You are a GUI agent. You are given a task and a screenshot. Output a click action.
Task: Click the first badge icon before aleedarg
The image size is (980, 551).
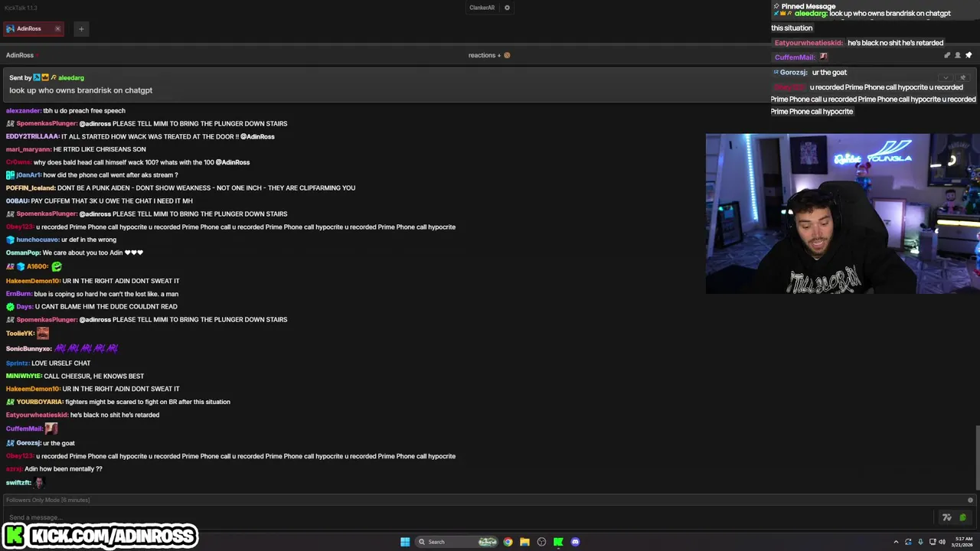point(37,77)
